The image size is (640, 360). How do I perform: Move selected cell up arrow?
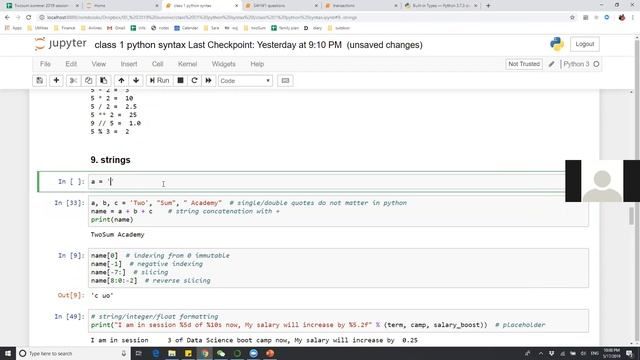click(x=121, y=80)
